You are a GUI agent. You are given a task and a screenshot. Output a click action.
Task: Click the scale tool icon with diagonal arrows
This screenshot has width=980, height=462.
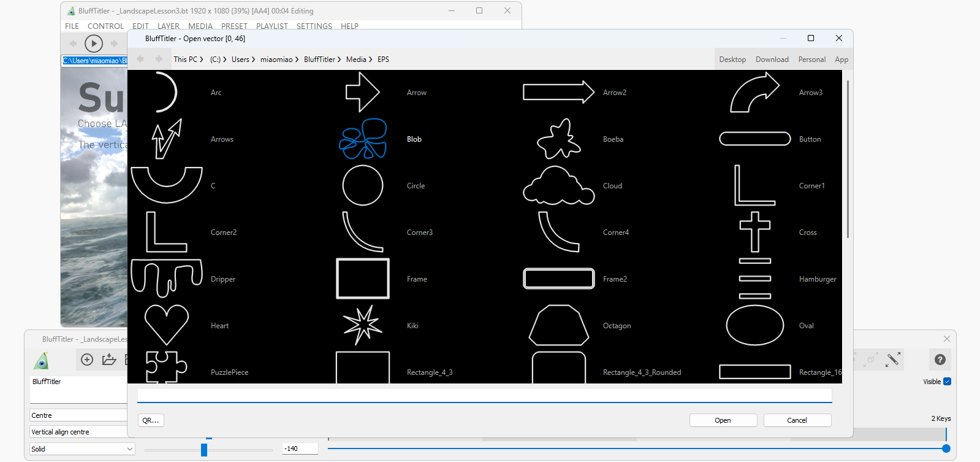pyautogui.click(x=893, y=360)
